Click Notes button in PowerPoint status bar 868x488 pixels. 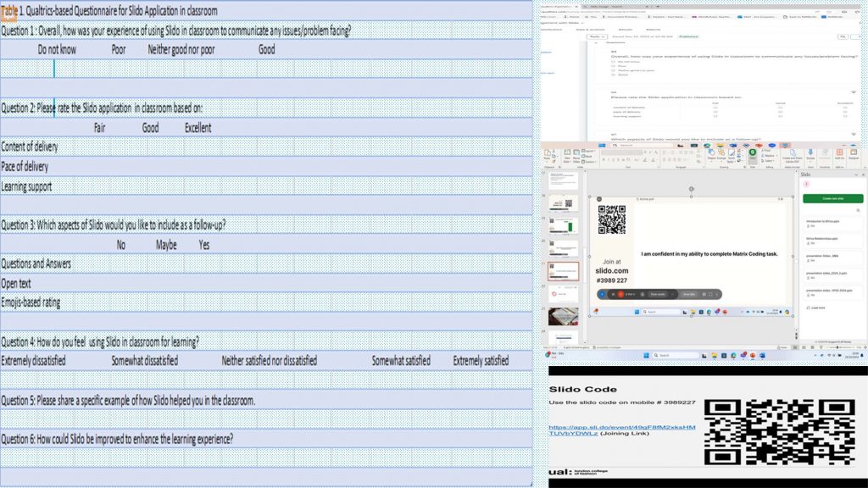point(782,347)
